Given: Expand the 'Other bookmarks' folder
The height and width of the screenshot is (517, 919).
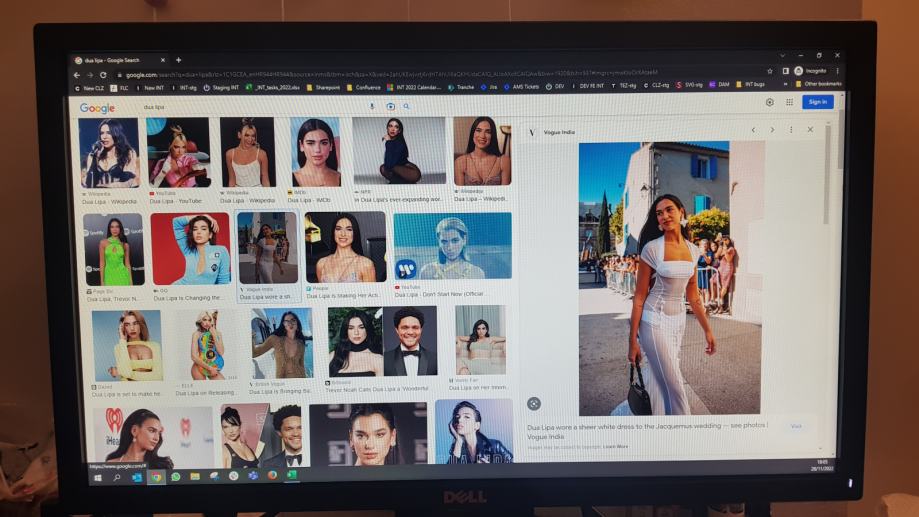Looking at the screenshot, I should pyautogui.click(x=819, y=84).
